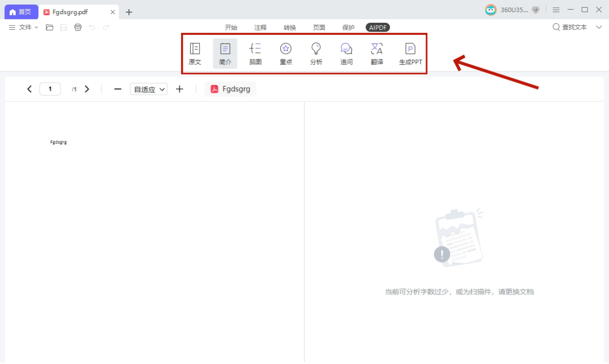The height and width of the screenshot is (364, 609).
Task: Minimize the window
Action: click(x=570, y=10)
